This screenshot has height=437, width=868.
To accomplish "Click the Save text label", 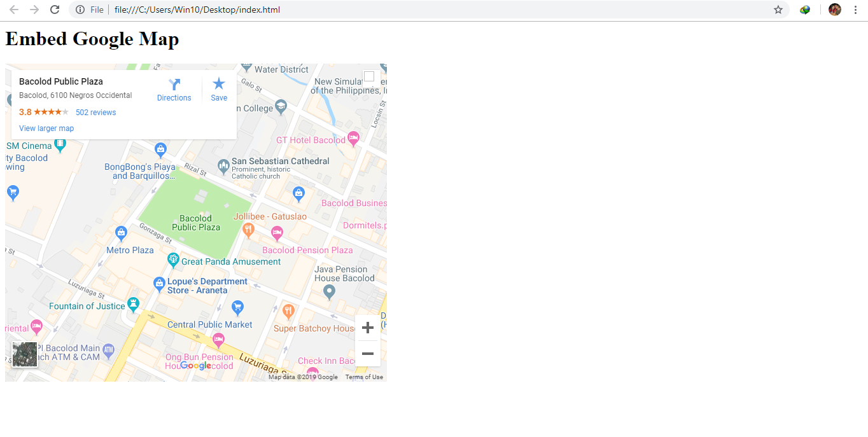I will click(x=219, y=98).
